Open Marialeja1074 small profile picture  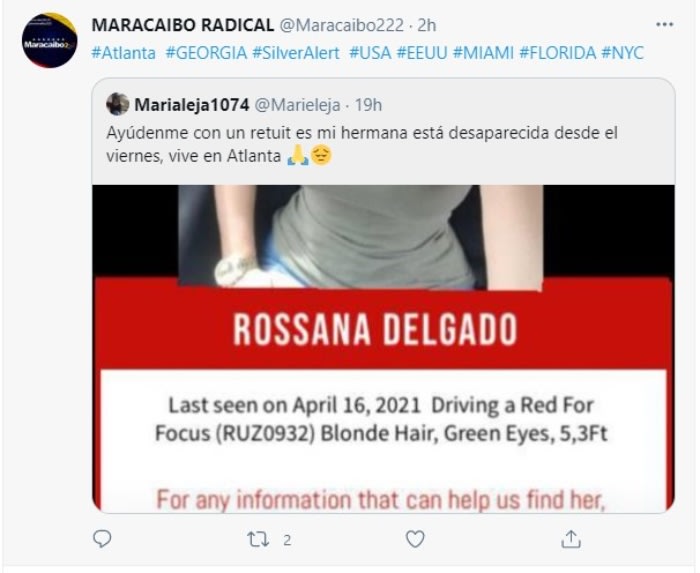118,104
